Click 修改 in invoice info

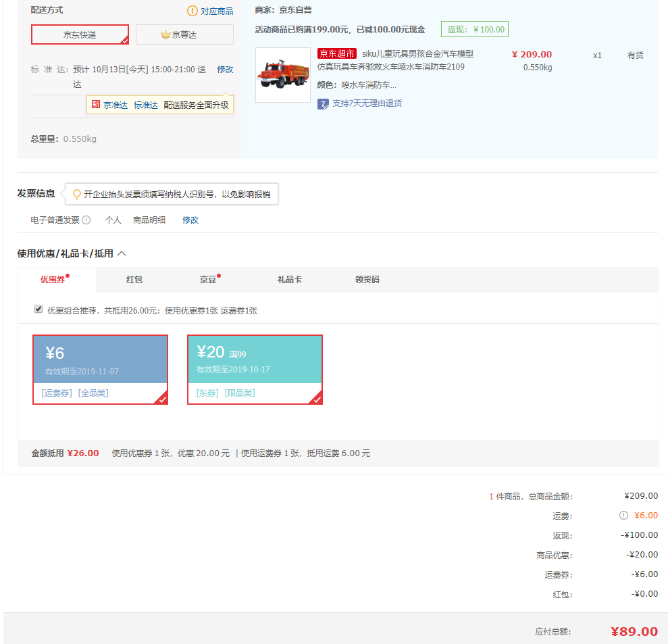pyautogui.click(x=190, y=220)
